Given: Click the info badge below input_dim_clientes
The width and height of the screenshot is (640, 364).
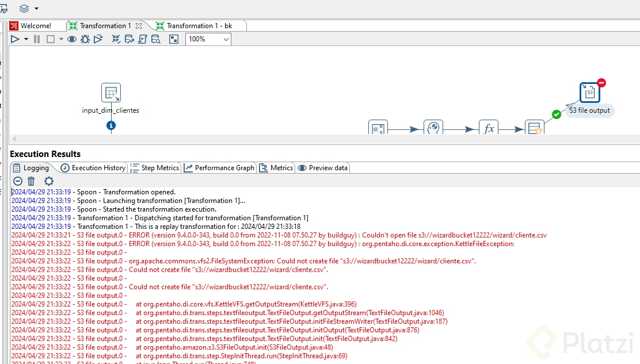Looking at the screenshot, I should 111,125.
